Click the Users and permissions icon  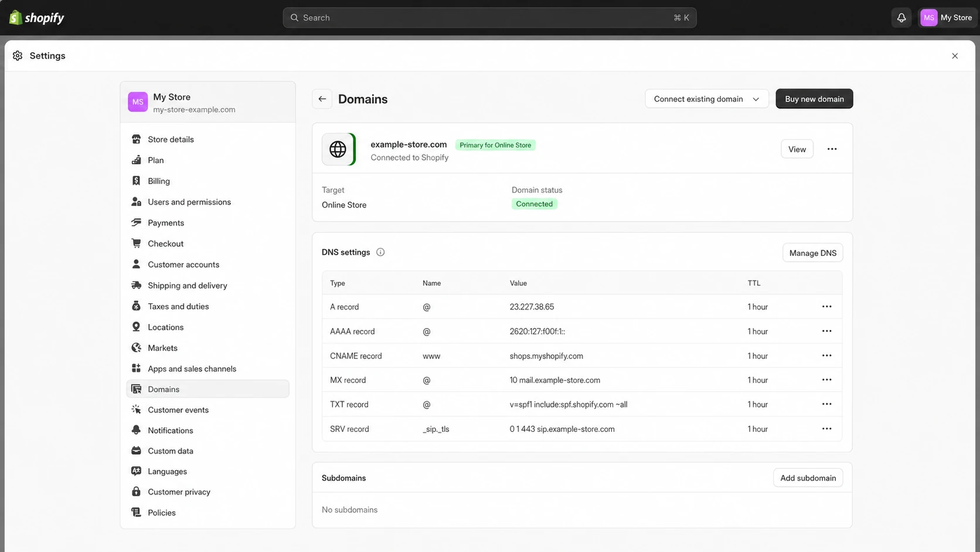(x=136, y=202)
